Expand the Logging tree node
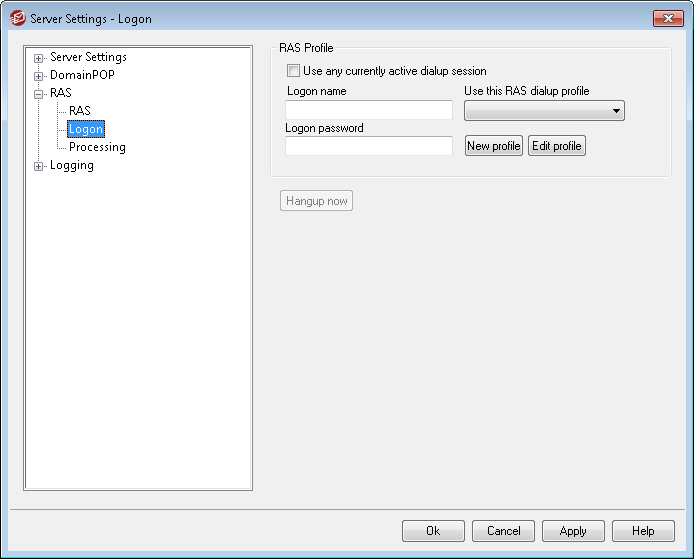This screenshot has width=694, height=559. point(39,166)
